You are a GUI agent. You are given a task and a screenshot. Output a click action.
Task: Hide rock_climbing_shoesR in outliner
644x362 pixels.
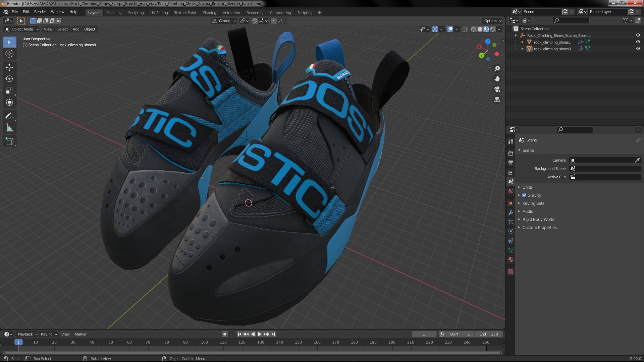point(638,49)
